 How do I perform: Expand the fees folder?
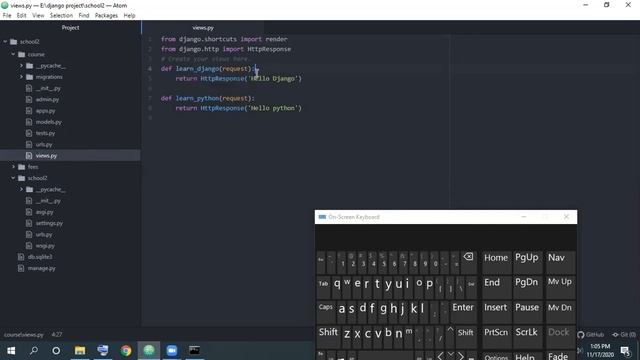13,167
